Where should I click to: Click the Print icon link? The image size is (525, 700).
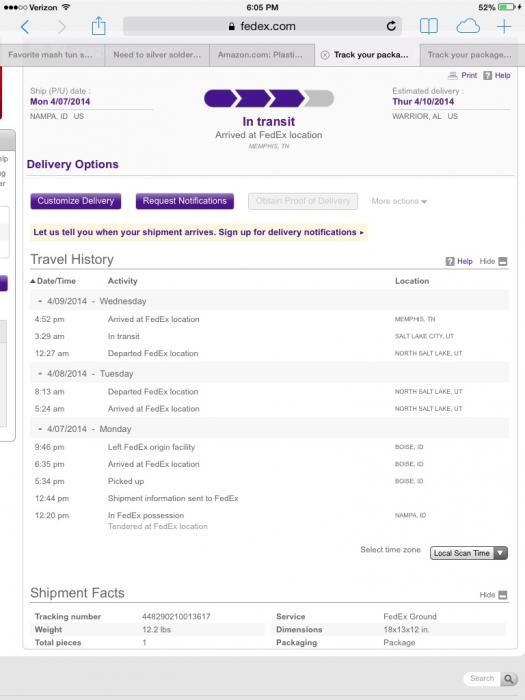click(462, 75)
